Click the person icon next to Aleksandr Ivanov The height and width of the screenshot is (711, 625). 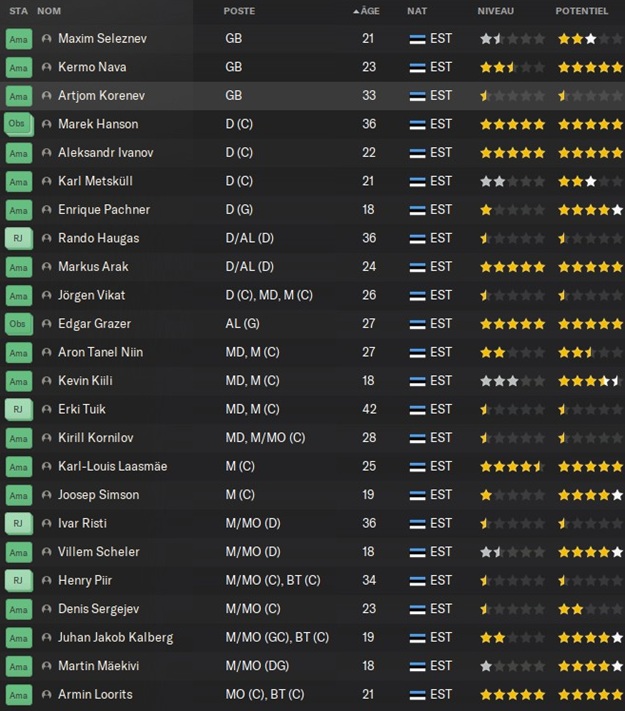(x=46, y=153)
